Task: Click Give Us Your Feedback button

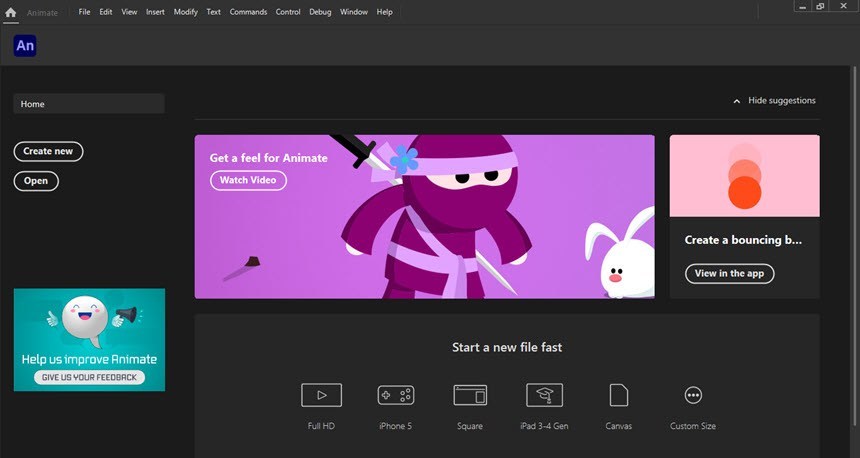Action: (x=89, y=377)
